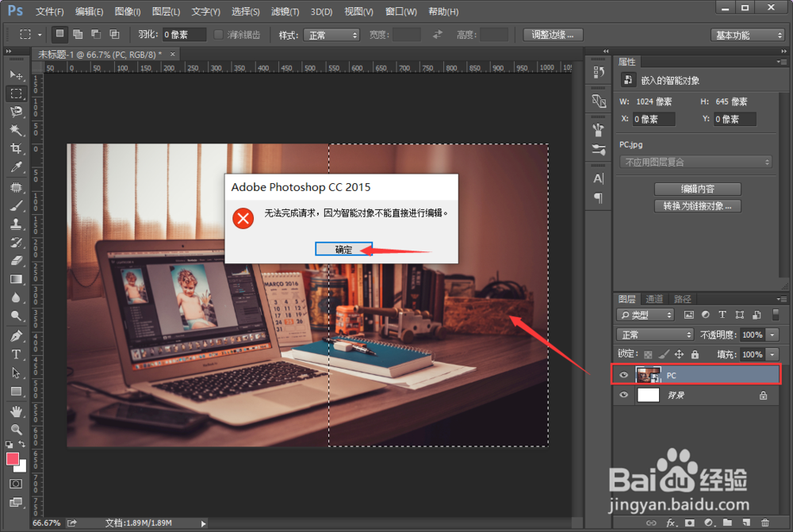Click the background color swatch

[x=21, y=467]
